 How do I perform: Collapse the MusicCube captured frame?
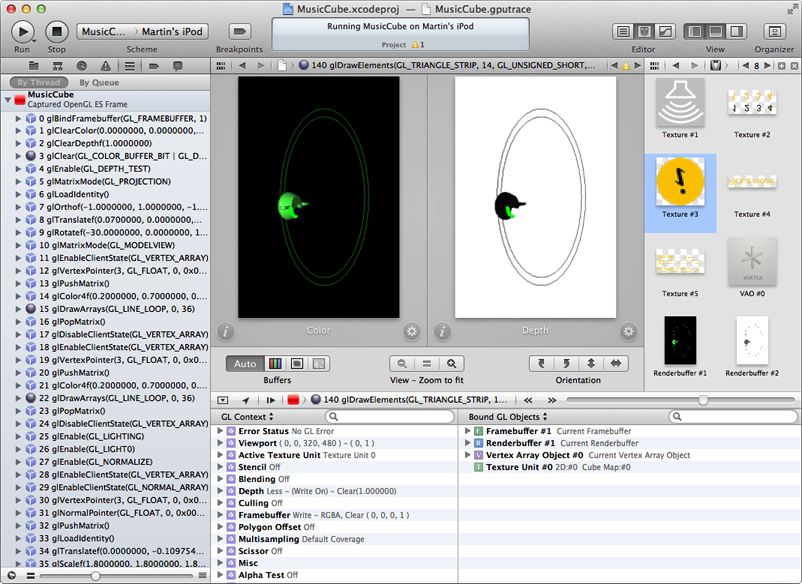click(x=8, y=100)
